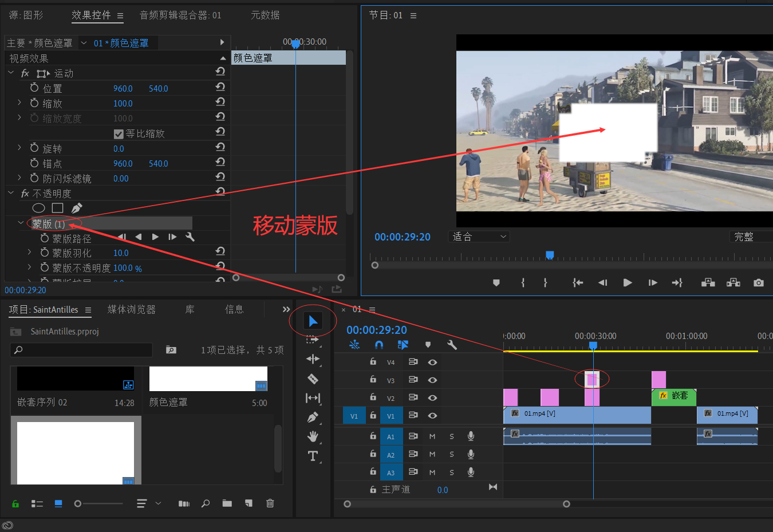Uncheck uniform scale checkbox
Screen dimensions: 773x532
coord(119,134)
